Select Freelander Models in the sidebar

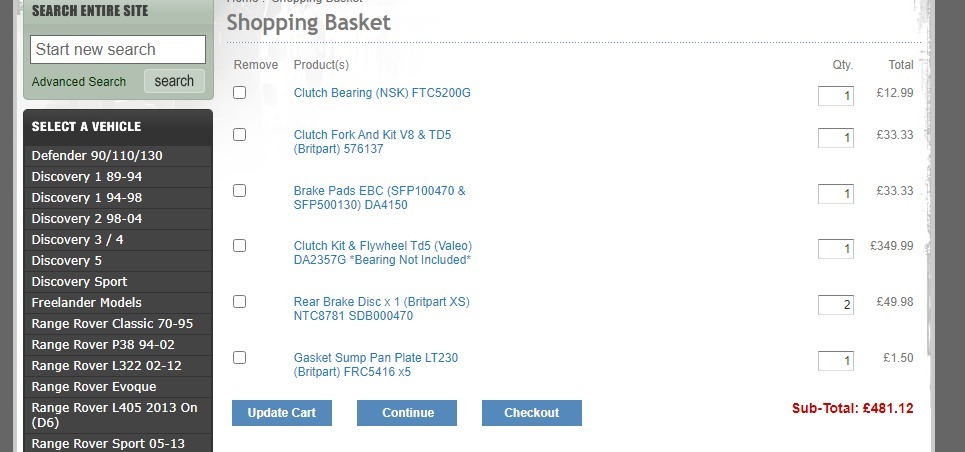[x=87, y=303]
